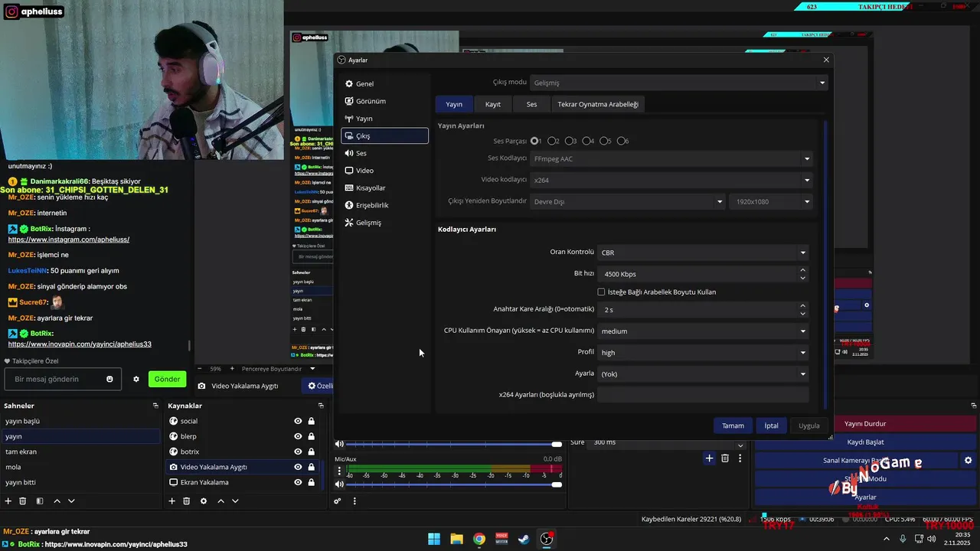980x551 pixels.
Task: Open virtual camera settings gear icon
Action: click(x=968, y=461)
